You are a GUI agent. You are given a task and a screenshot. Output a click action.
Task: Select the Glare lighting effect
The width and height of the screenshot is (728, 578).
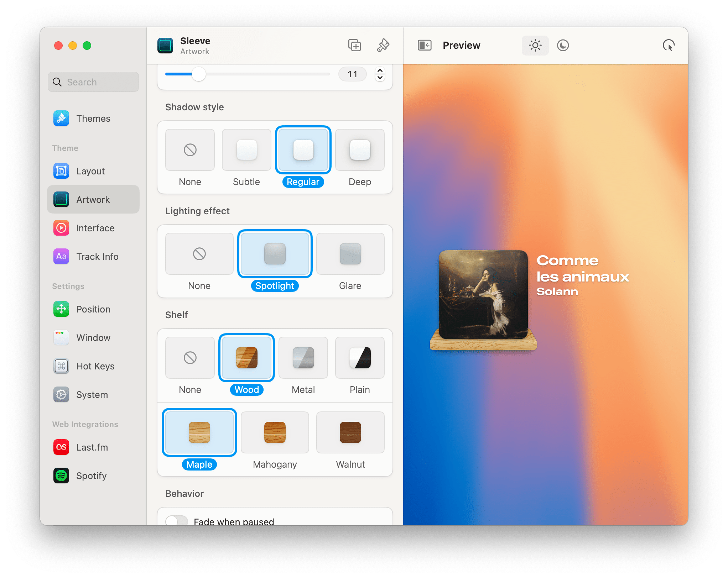click(x=350, y=254)
